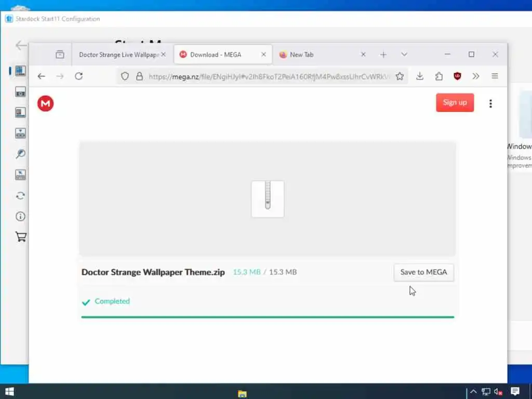Open the tracking protection shield icon
Image resolution: width=532 pixels, height=399 pixels.
pos(125,76)
